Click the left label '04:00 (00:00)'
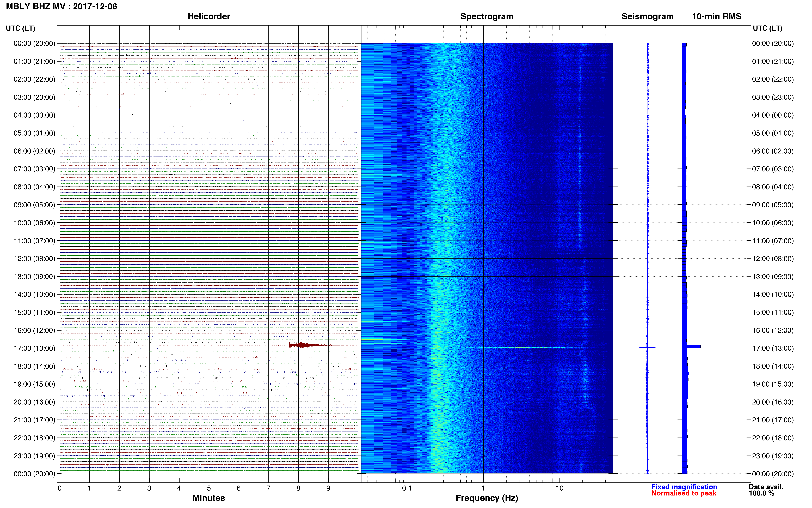This screenshot has height=508, width=812. (x=34, y=115)
